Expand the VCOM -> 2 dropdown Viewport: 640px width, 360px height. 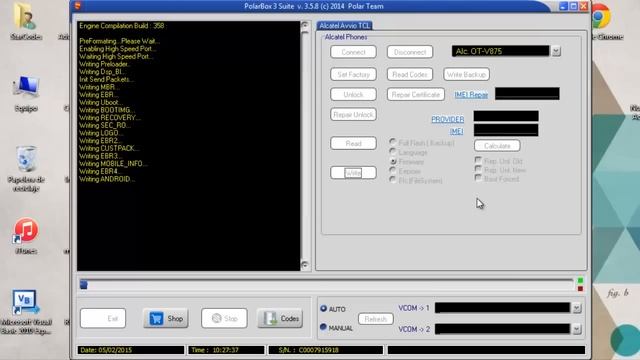(577, 329)
